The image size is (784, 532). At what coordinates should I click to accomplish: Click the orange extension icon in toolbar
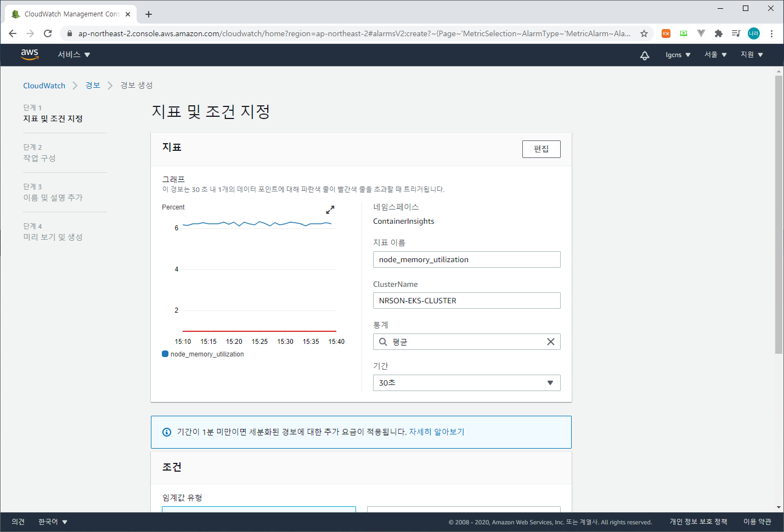click(x=666, y=33)
